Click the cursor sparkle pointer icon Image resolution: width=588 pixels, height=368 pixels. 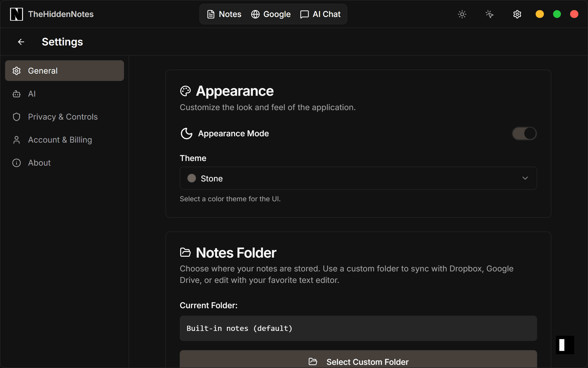tap(490, 14)
